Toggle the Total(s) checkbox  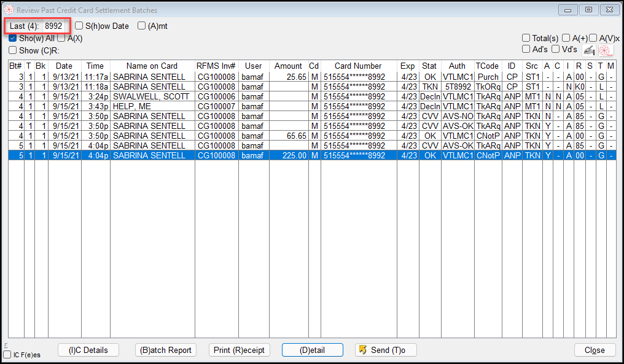pyautogui.click(x=526, y=38)
